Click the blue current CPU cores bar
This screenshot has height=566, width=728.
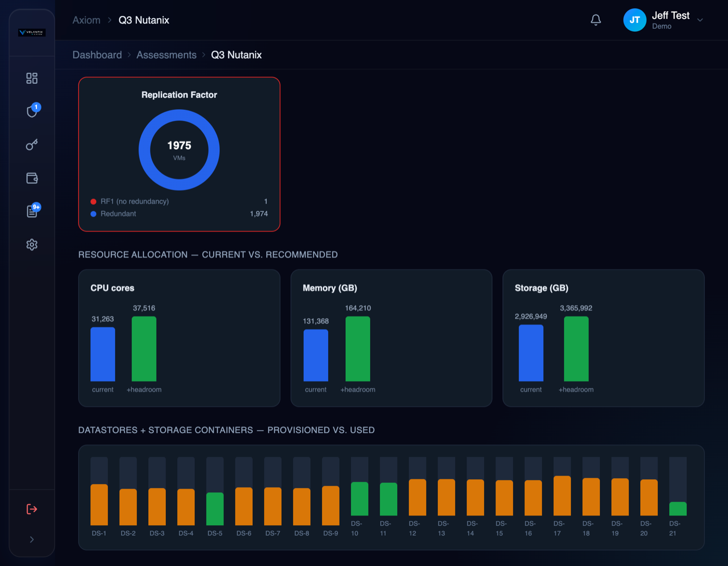pos(103,354)
